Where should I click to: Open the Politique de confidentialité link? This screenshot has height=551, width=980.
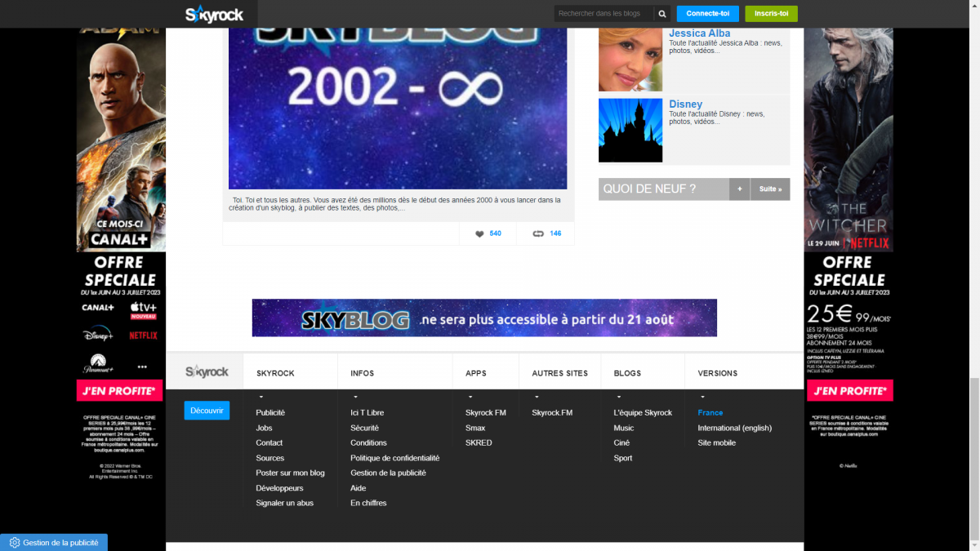pyautogui.click(x=394, y=458)
